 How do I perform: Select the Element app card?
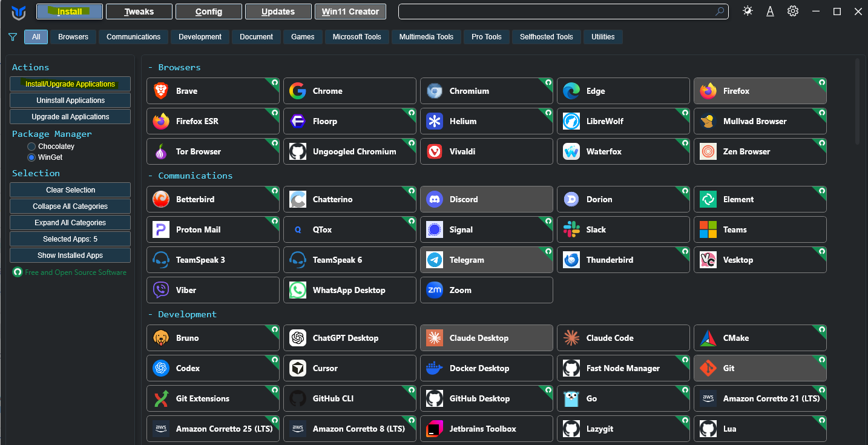760,199
